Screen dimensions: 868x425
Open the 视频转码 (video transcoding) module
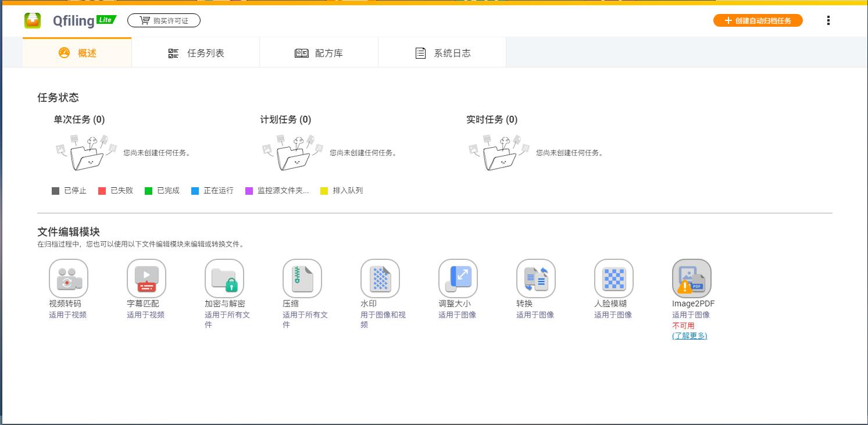click(67, 278)
